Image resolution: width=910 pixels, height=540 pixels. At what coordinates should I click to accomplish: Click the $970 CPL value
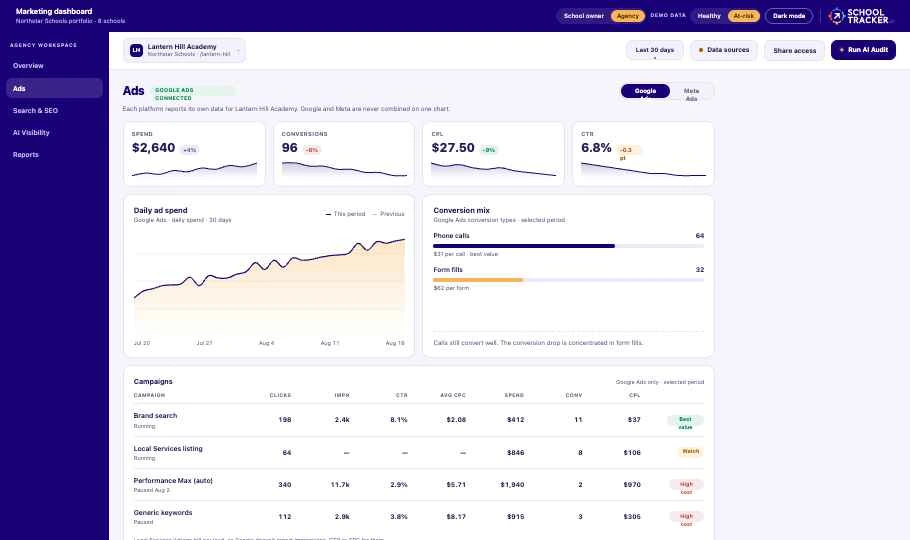pyautogui.click(x=632, y=485)
